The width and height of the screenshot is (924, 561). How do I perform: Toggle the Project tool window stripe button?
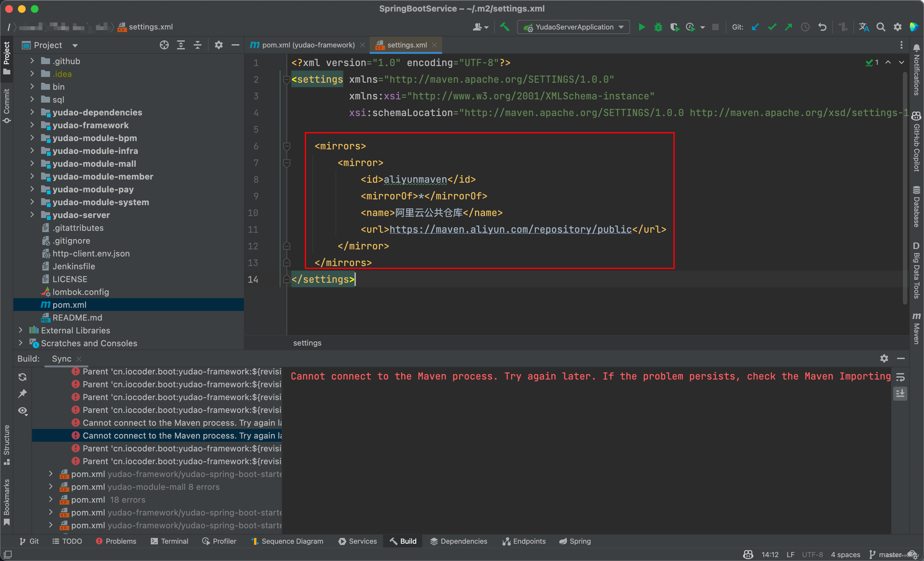[x=7, y=58]
